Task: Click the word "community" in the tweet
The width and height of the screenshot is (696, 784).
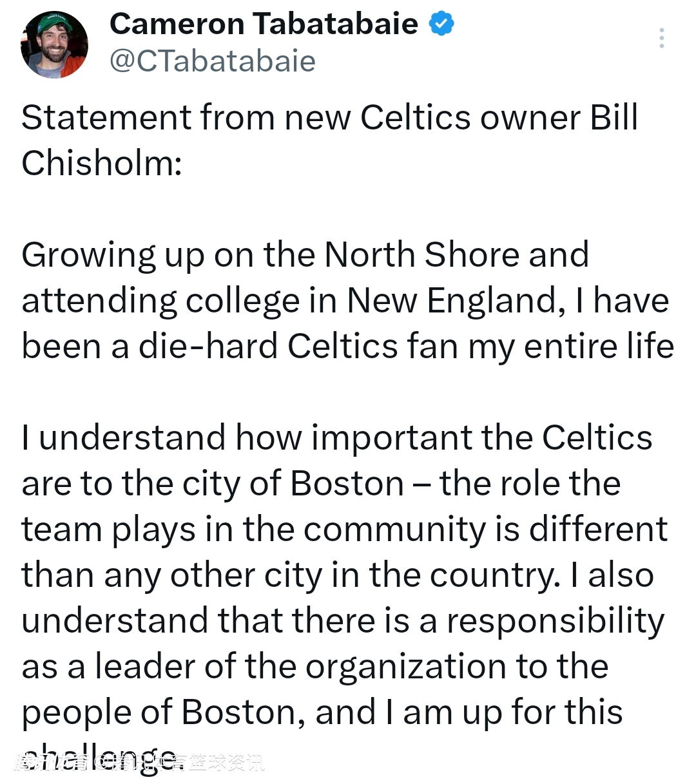Action: 394,529
